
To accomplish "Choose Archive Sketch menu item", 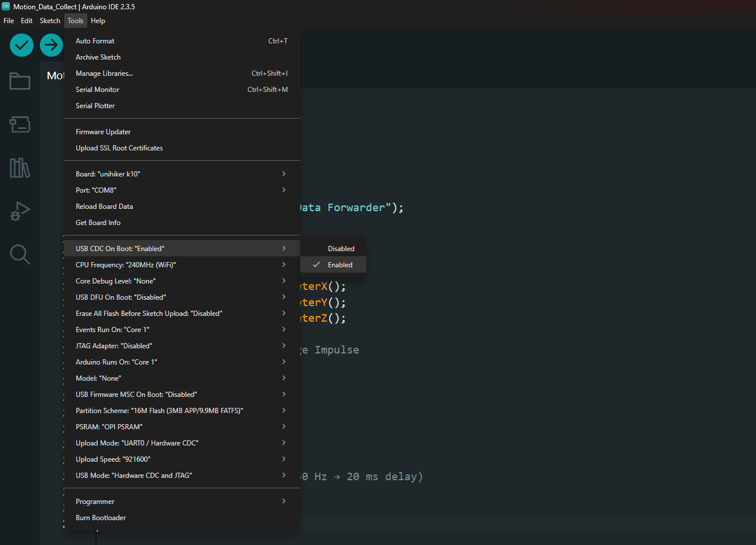I will pyautogui.click(x=182, y=57).
